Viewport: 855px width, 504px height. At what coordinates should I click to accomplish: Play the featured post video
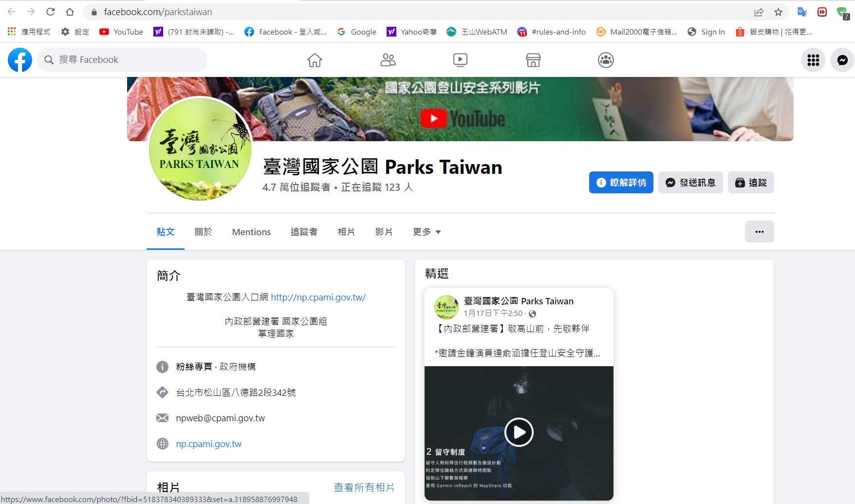(519, 432)
